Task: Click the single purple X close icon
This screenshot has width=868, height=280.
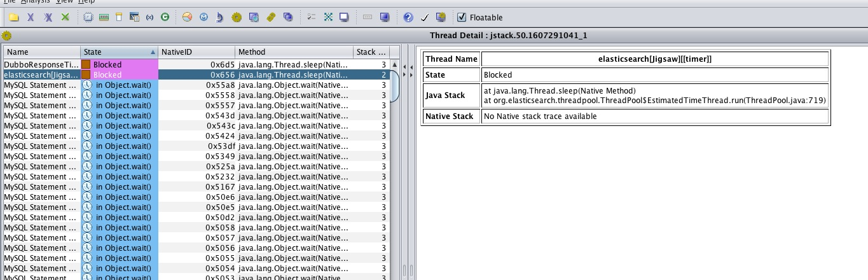Action: pyautogui.click(x=30, y=17)
